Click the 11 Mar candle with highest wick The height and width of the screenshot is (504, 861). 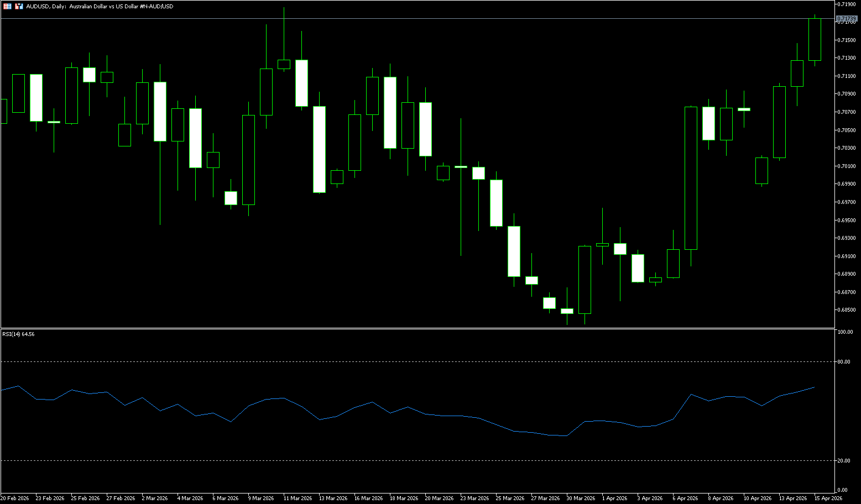pyautogui.click(x=284, y=65)
